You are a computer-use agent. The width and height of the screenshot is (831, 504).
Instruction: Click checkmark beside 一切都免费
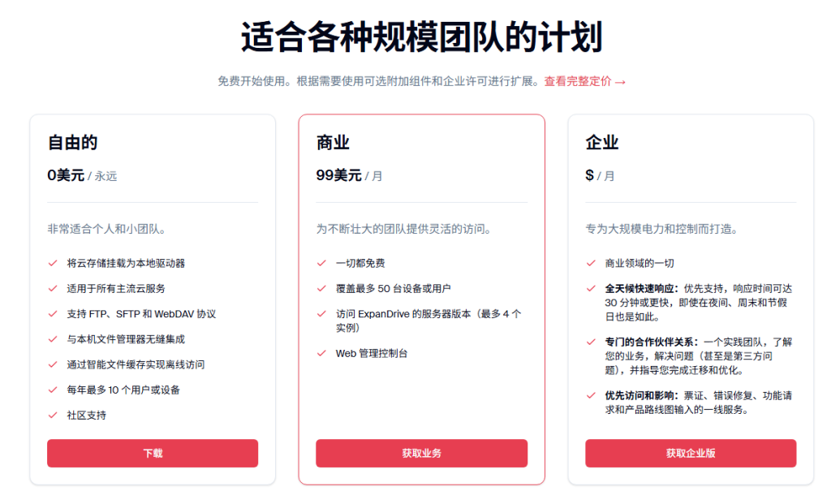click(321, 263)
